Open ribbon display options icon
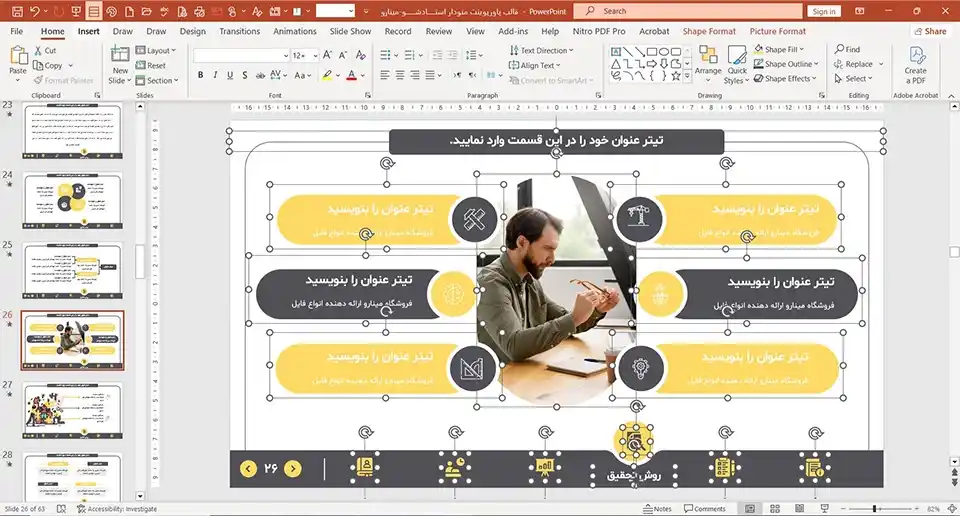 click(x=860, y=11)
